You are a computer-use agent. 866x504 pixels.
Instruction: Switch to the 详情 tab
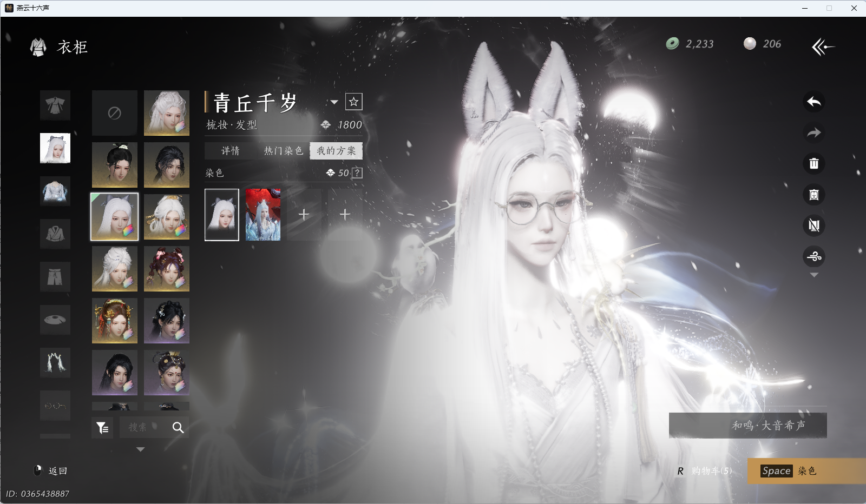click(230, 151)
